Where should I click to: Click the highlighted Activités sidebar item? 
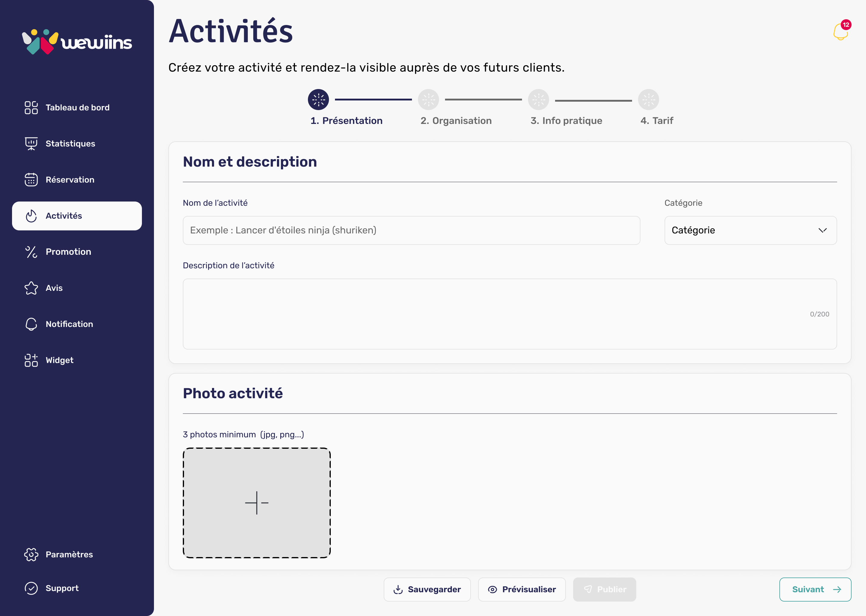coord(77,216)
